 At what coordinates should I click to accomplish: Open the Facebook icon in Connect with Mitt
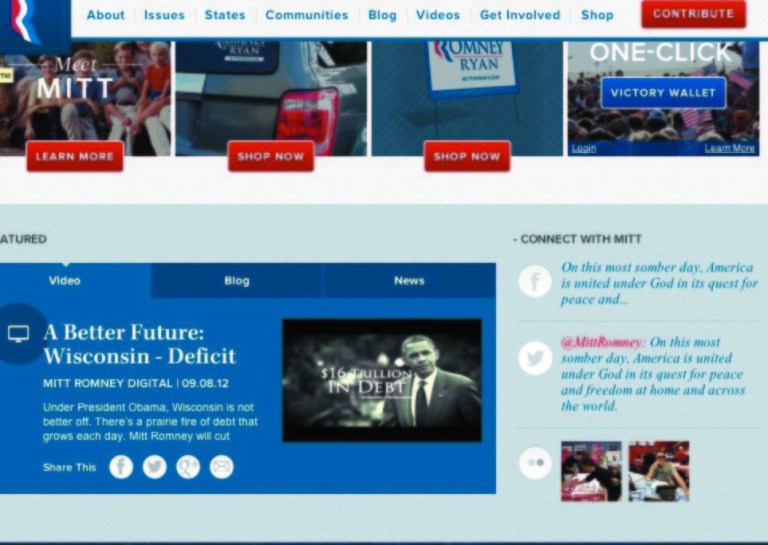[x=535, y=282]
